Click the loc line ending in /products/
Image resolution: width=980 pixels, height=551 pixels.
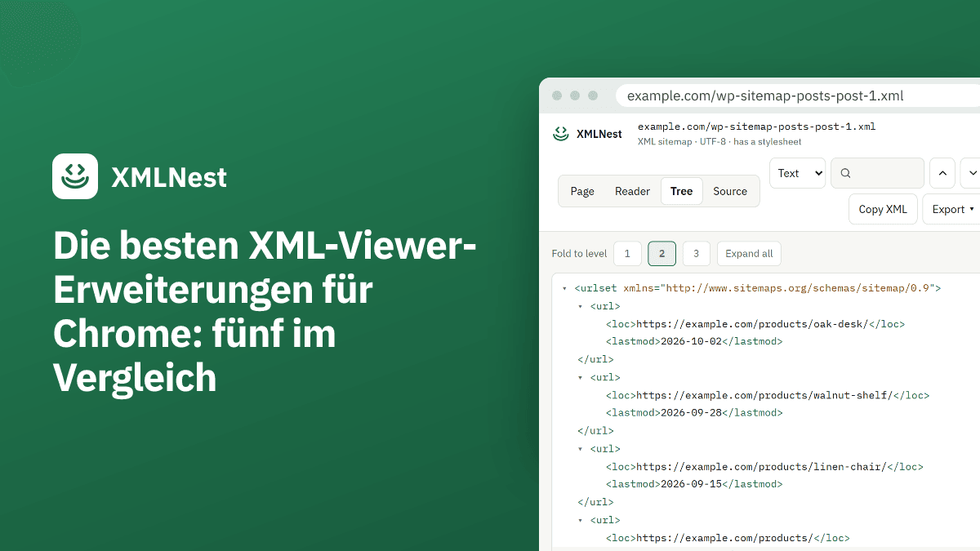coord(728,538)
